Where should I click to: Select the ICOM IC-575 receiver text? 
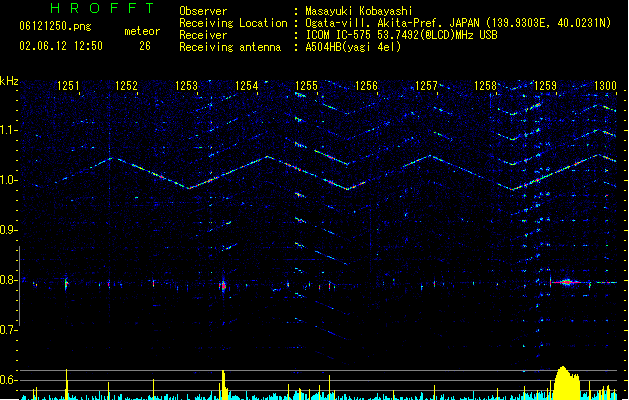401,35
